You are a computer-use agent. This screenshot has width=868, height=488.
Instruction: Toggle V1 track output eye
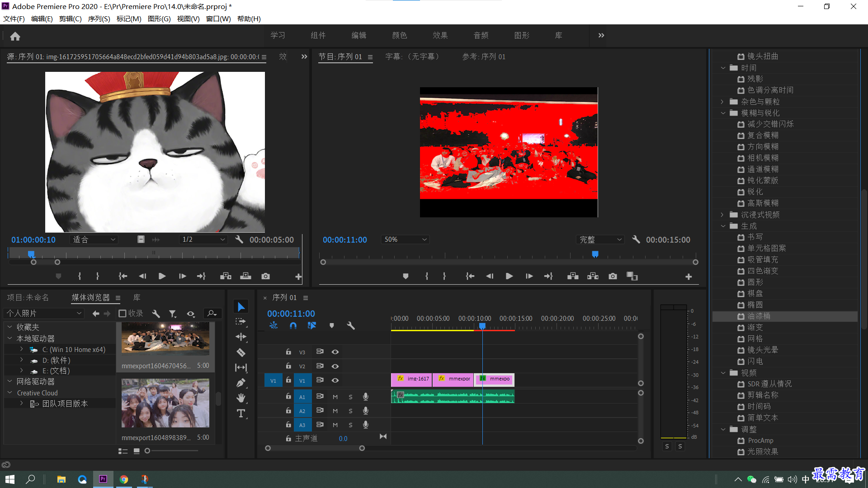tap(335, 380)
